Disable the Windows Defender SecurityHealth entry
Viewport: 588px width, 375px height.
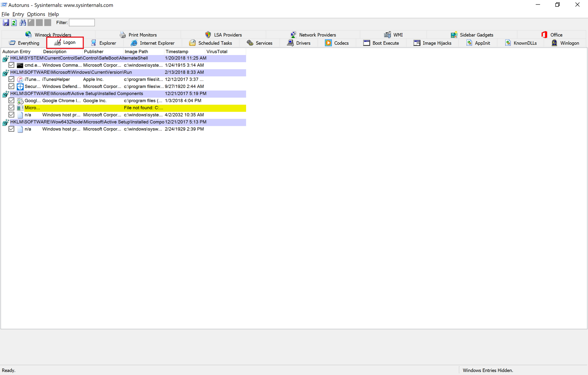(11, 86)
